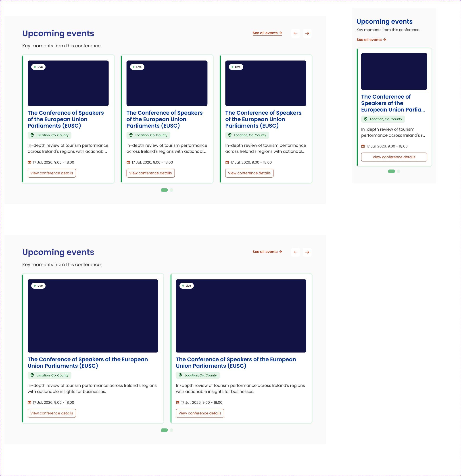Go to previous slide in two-card carousel
Screen dimensions: 461x476
[296, 252]
